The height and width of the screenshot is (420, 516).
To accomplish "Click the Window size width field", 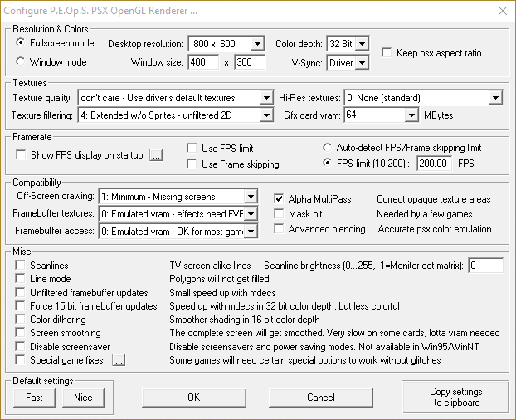I will pos(203,62).
